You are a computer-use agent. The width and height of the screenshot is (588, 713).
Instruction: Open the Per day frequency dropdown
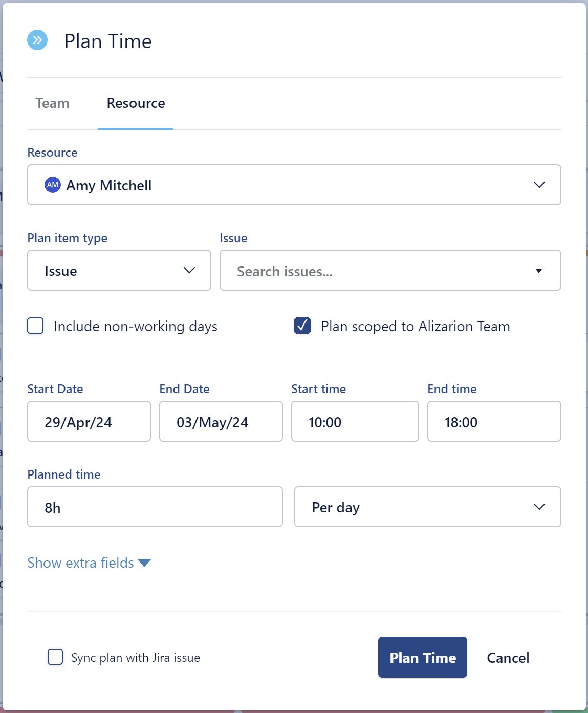tap(427, 507)
